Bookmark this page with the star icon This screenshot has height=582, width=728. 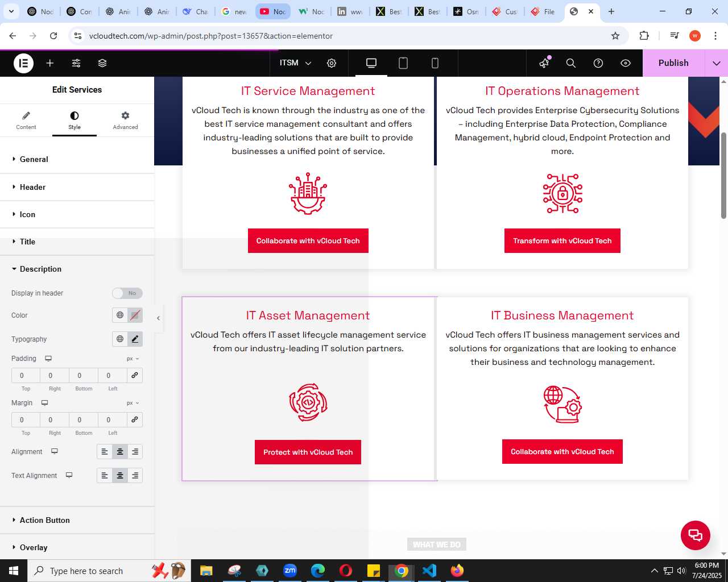coord(615,36)
